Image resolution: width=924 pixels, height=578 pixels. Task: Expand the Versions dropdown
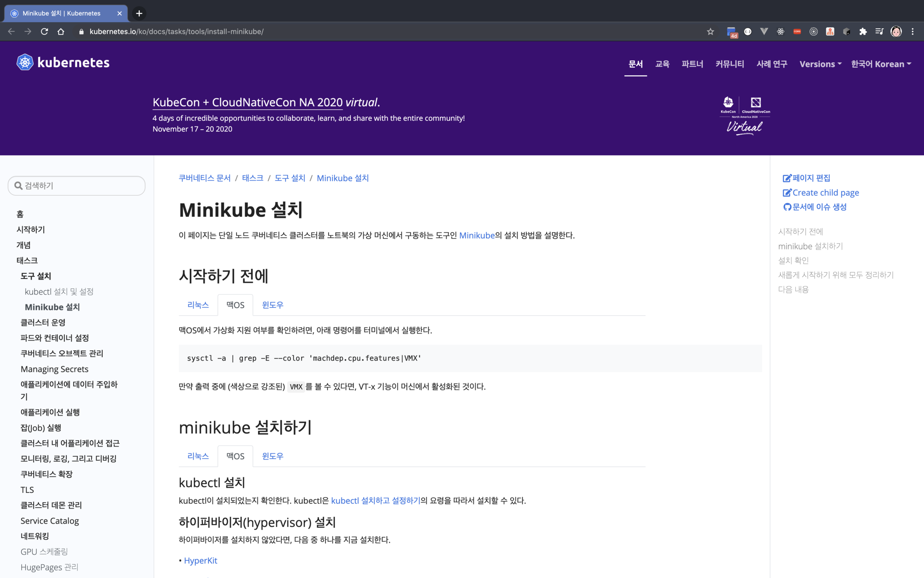pyautogui.click(x=820, y=64)
